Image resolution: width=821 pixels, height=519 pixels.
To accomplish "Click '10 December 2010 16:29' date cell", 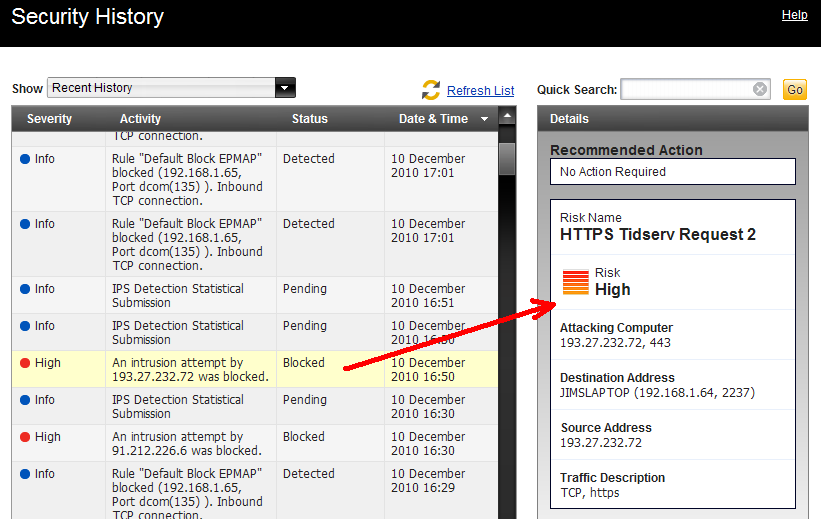I will (x=428, y=480).
